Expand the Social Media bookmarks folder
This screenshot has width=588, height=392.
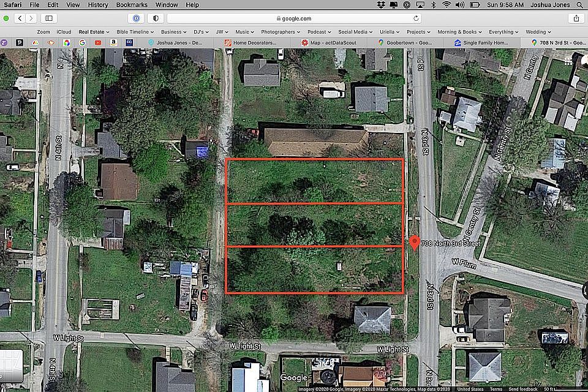pyautogui.click(x=355, y=32)
